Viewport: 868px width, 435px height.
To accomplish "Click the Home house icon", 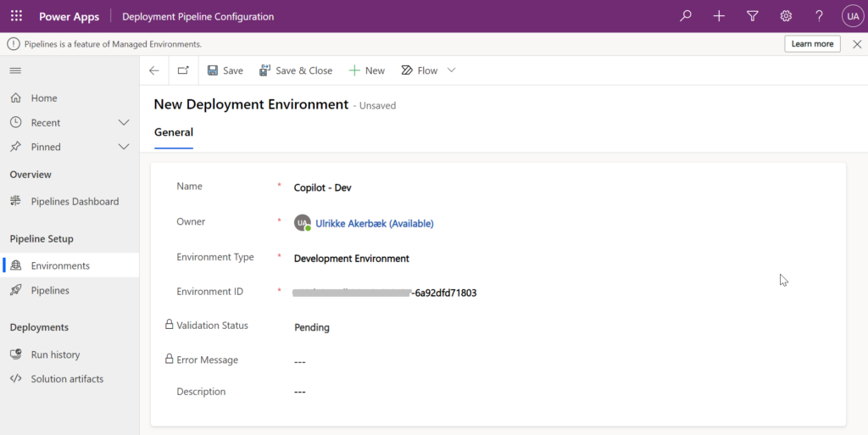I will click(15, 98).
